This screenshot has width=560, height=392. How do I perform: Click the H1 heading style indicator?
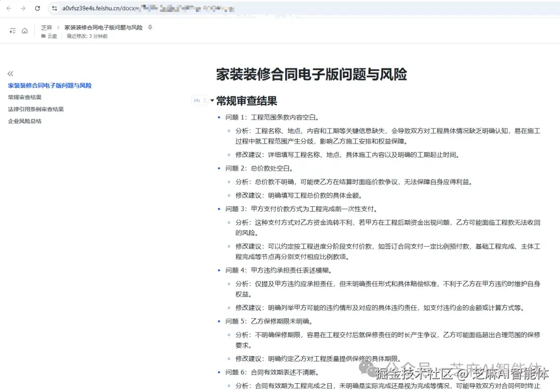pyautogui.click(x=197, y=101)
